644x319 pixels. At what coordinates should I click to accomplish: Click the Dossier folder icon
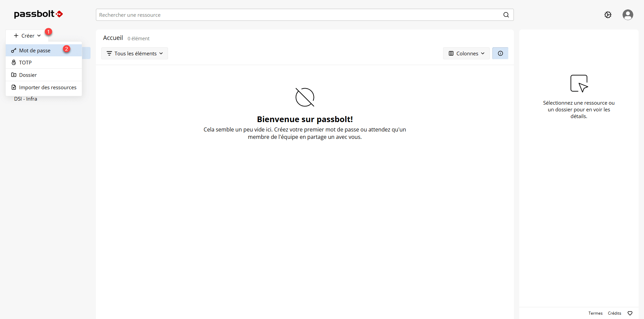[x=14, y=75]
